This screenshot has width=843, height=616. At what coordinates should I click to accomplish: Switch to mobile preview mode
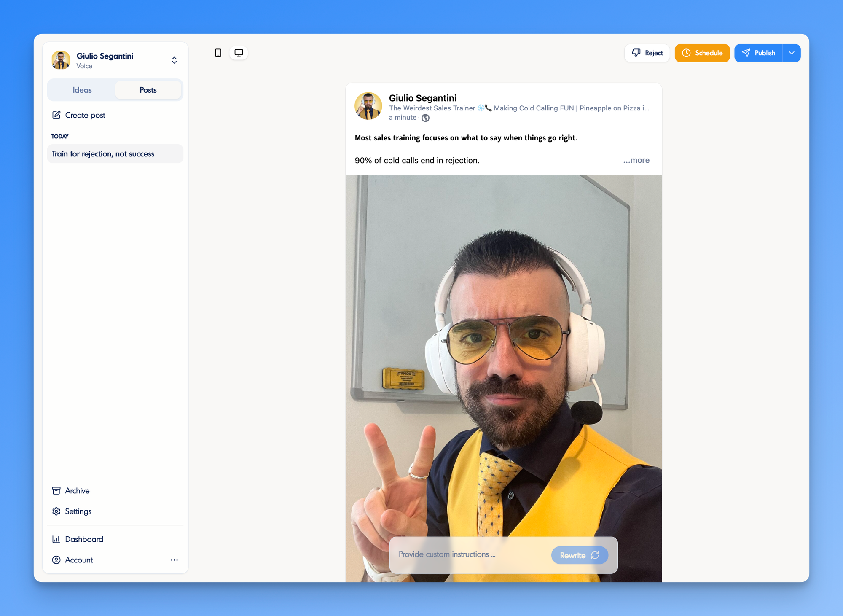217,53
